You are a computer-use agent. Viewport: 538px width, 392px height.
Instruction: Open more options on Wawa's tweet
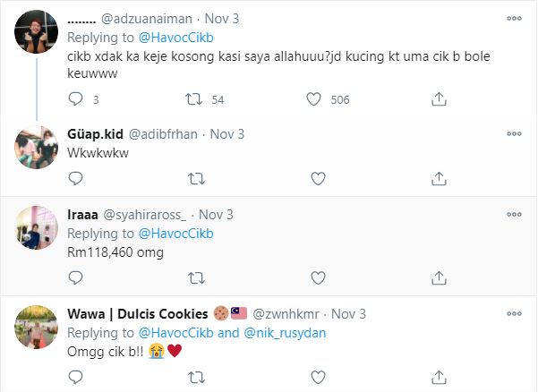click(x=514, y=314)
